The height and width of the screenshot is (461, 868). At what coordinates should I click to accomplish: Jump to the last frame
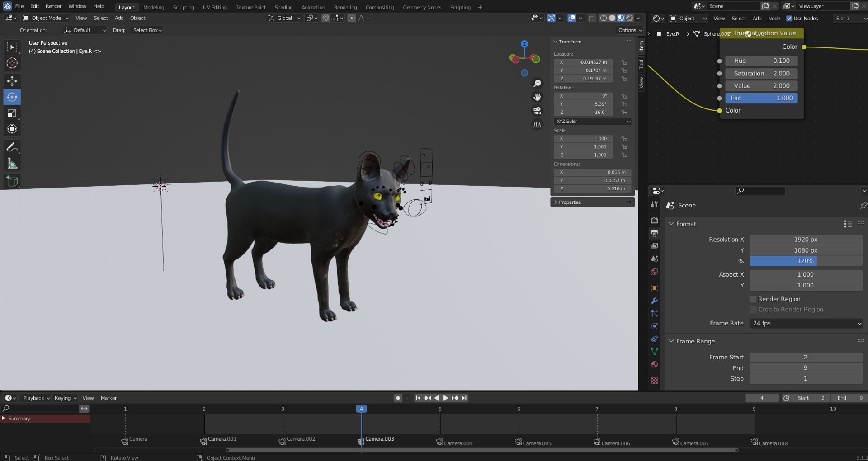click(x=464, y=398)
